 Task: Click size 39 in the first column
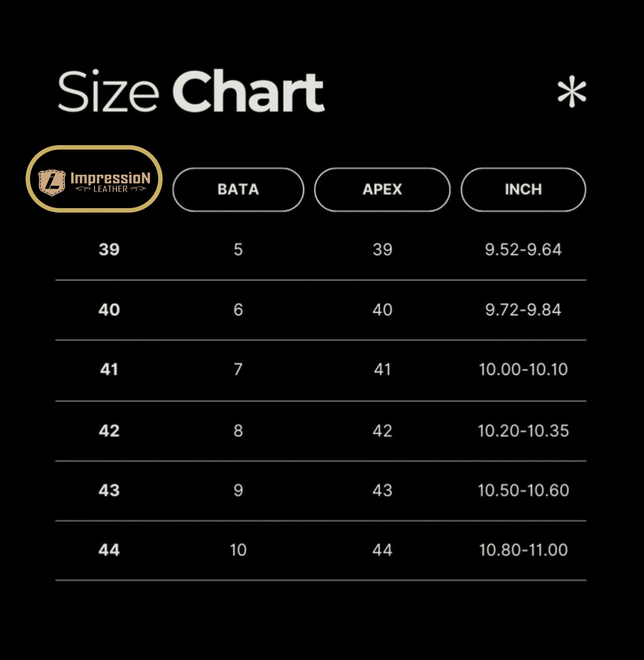pyautogui.click(x=109, y=250)
